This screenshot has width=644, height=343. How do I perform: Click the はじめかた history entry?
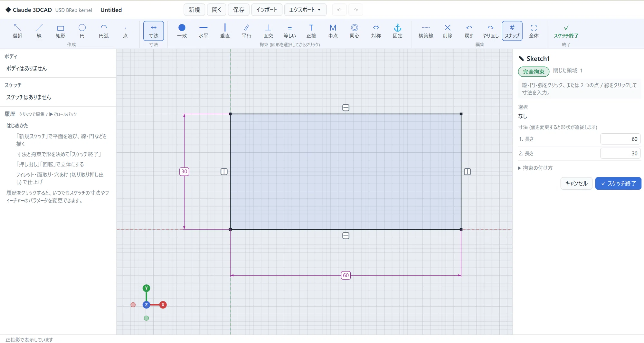17,126
